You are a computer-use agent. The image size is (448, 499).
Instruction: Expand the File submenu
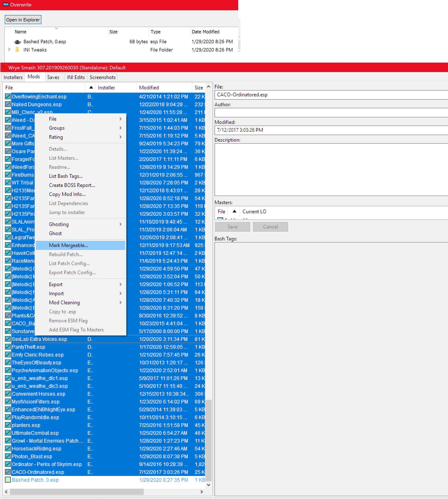pos(80,119)
